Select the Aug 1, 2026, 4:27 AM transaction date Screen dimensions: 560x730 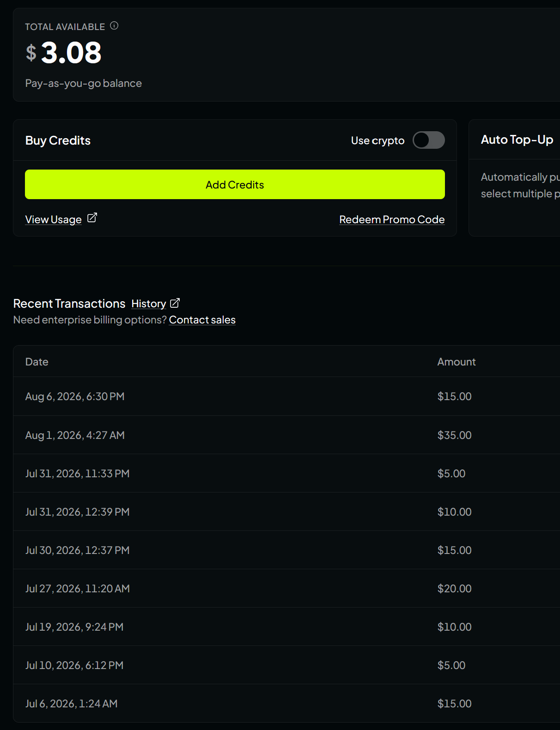coord(75,435)
